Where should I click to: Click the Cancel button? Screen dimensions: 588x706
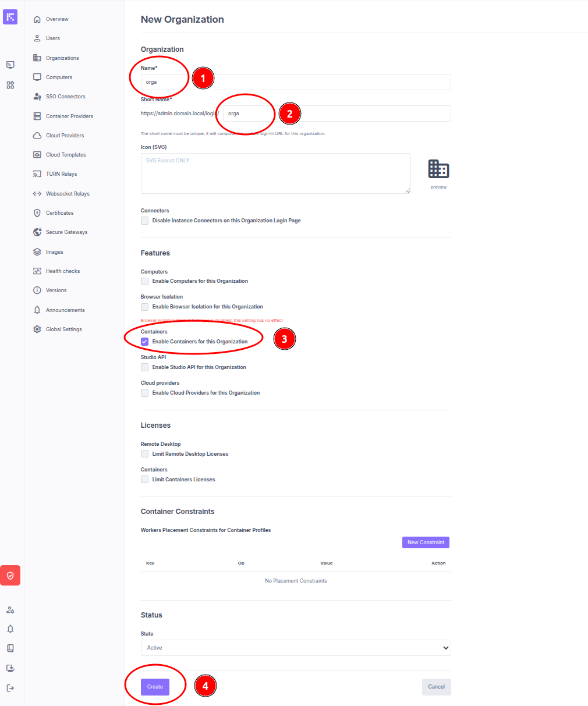[436, 687]
